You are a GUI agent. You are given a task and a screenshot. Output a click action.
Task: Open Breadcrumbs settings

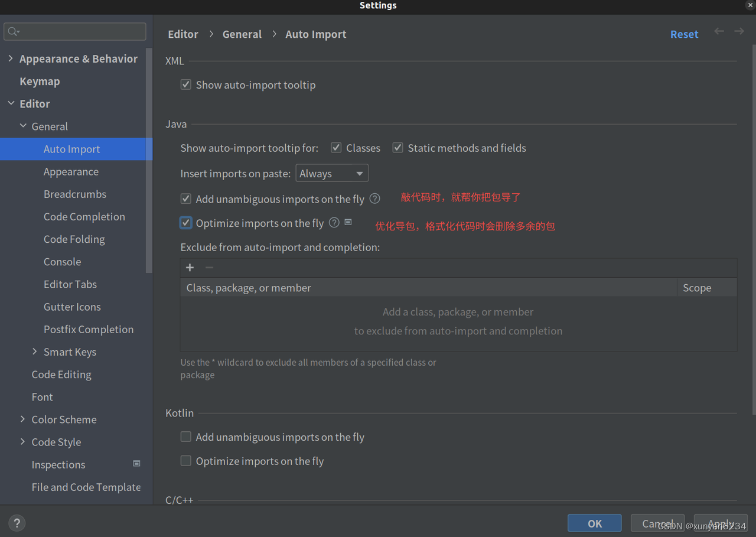point(76,194)
